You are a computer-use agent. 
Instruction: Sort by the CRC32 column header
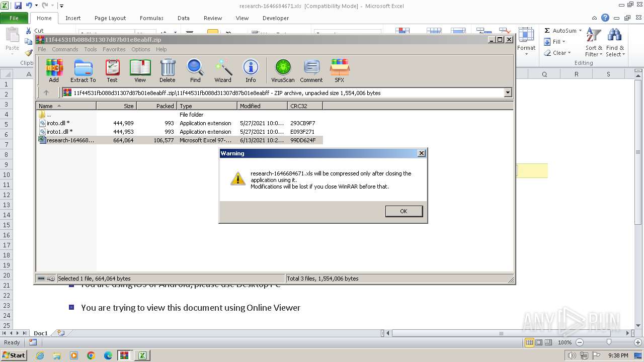pyautogui.click(x=305, y=106)
